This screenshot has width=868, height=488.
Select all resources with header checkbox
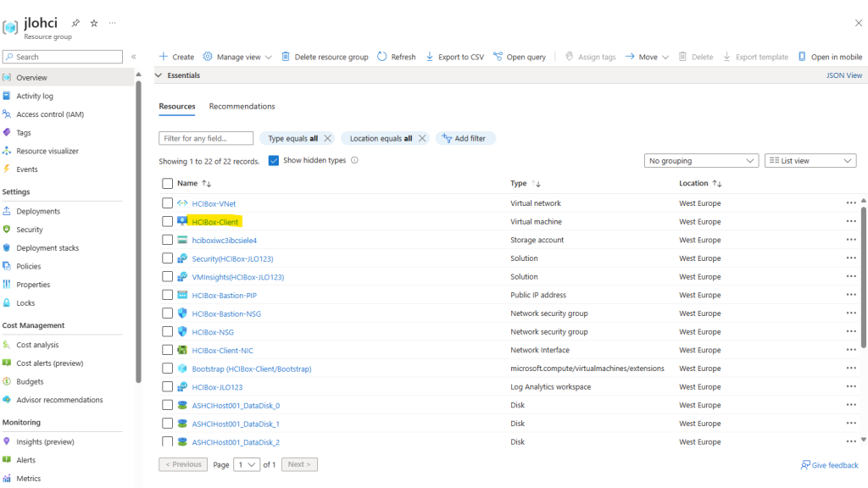pos(167,184)
